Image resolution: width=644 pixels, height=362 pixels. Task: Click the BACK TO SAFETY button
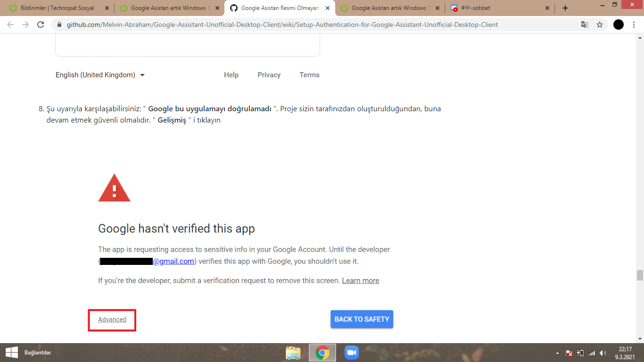(362, 319)
